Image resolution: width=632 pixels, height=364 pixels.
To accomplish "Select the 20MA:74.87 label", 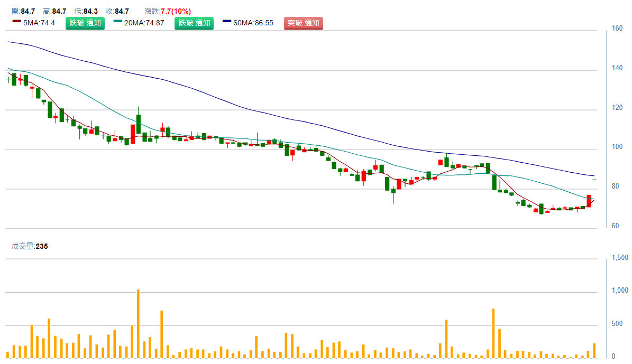I will (144, 23).
